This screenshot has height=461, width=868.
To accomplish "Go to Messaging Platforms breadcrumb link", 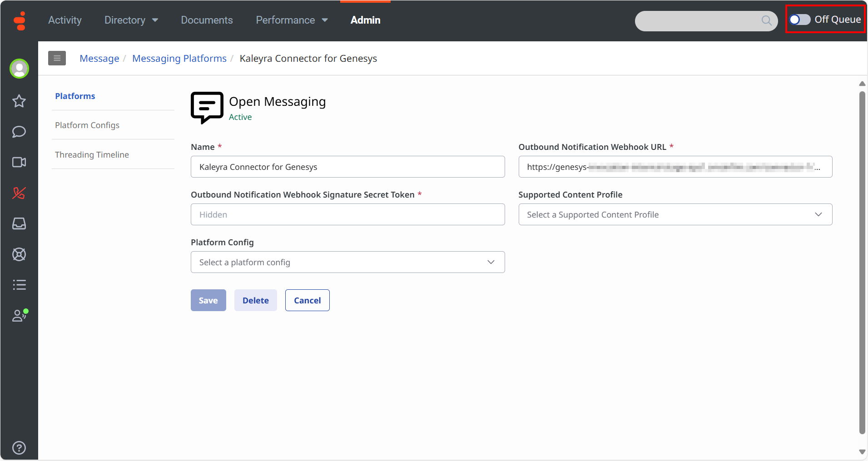I will (179, 59).
